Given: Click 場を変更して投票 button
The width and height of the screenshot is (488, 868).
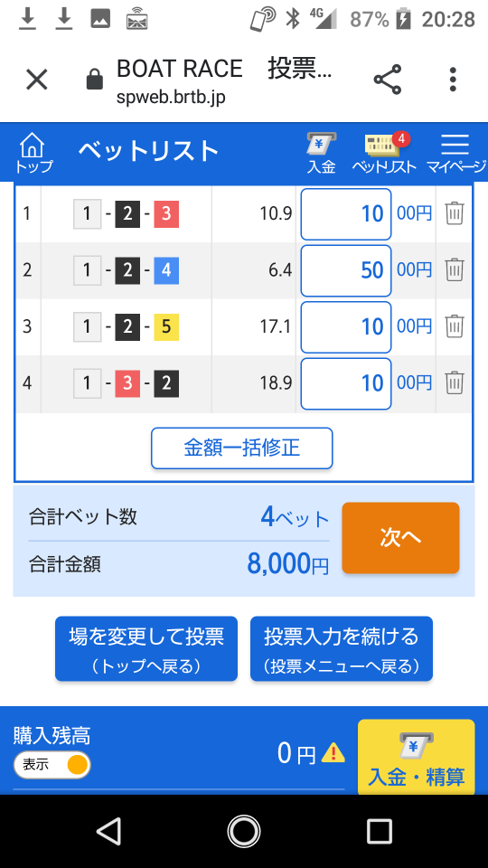Looking at the screenshot, I should click(x=146, y=649).
